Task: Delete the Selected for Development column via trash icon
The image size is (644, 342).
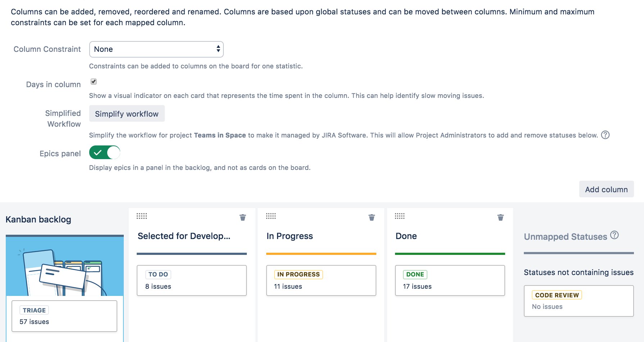Action: 243,217
